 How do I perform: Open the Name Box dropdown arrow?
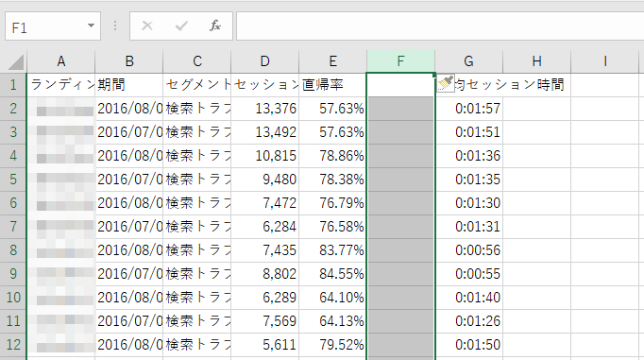click(91, 26)
